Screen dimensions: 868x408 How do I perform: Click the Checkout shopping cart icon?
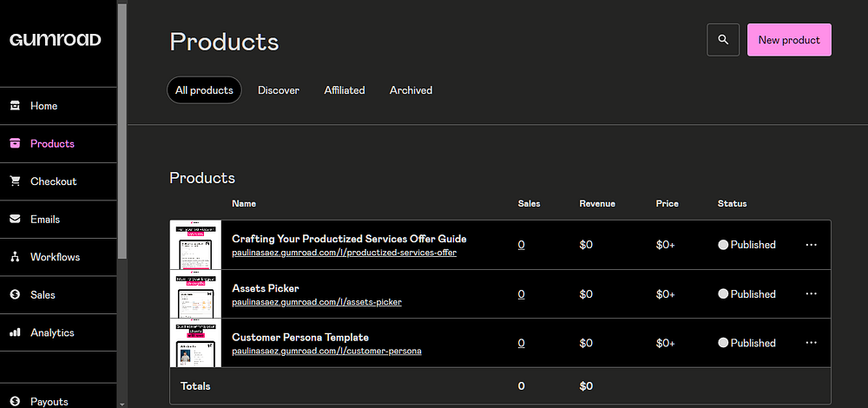point(15,181)
